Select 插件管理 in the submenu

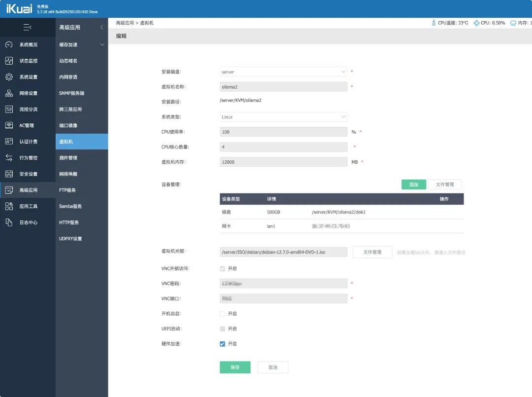[x=68, y=158]
